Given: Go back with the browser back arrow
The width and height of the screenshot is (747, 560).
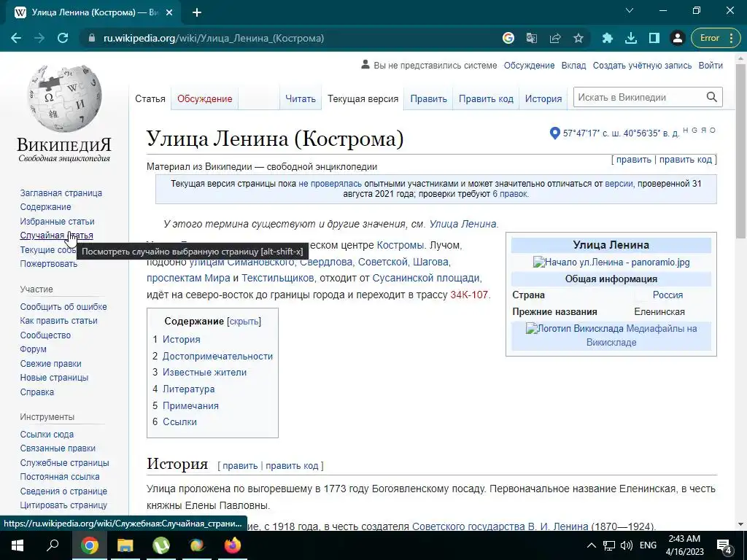Looking at the screenshot, I should (x=16, y=38).
